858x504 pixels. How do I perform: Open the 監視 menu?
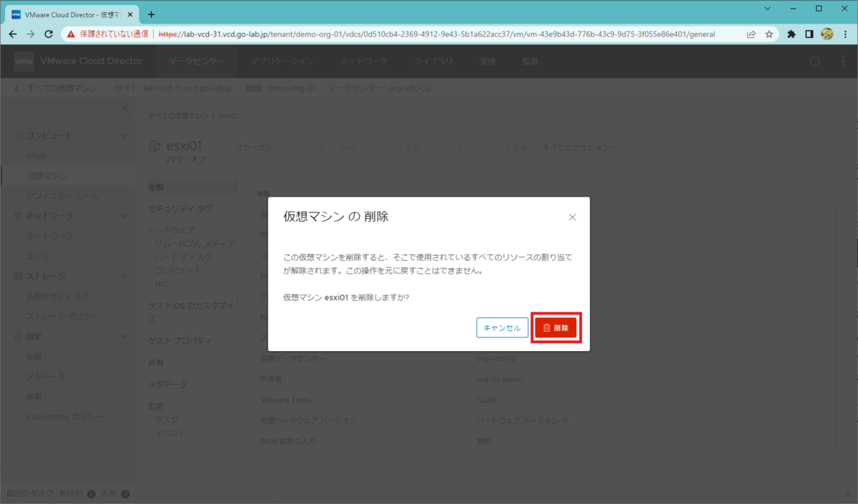pos(530,61)
